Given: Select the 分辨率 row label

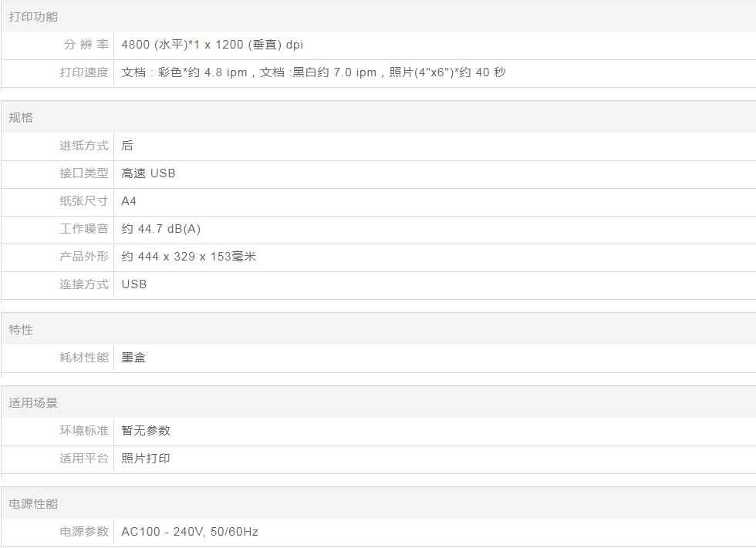Looking at the screenshot, I should point(85,45).
